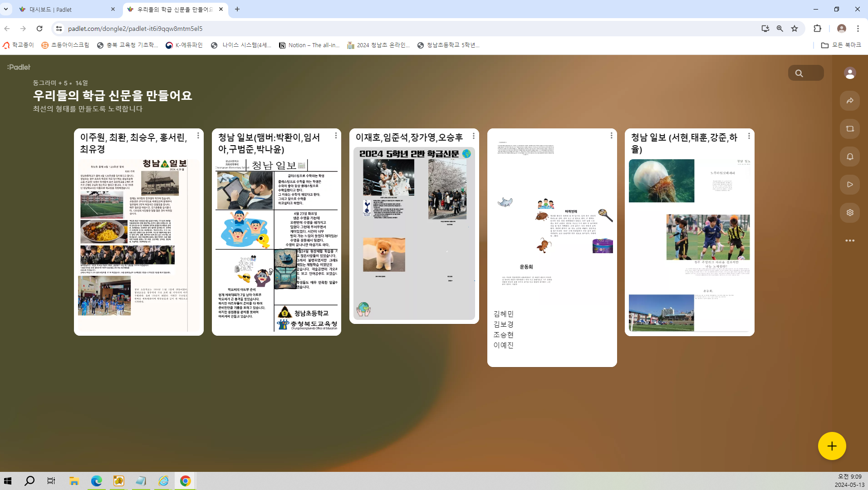Start the slideshow play icon in sidebar

point(850,185)
